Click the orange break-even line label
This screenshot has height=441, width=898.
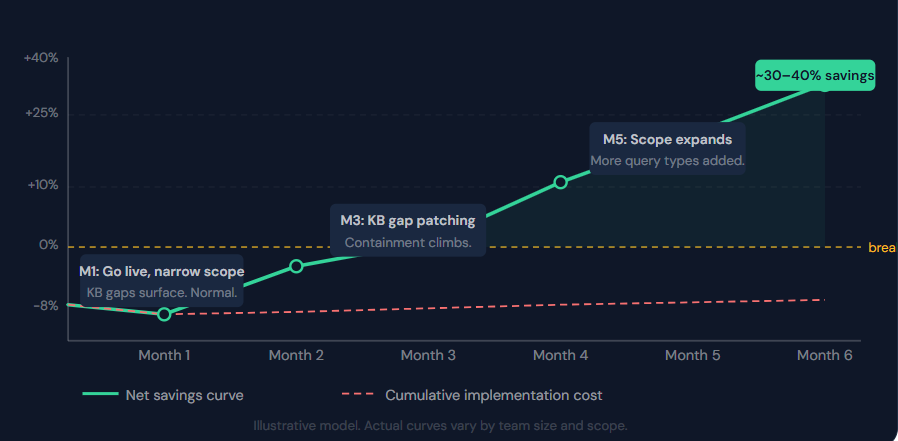[882, 248]
